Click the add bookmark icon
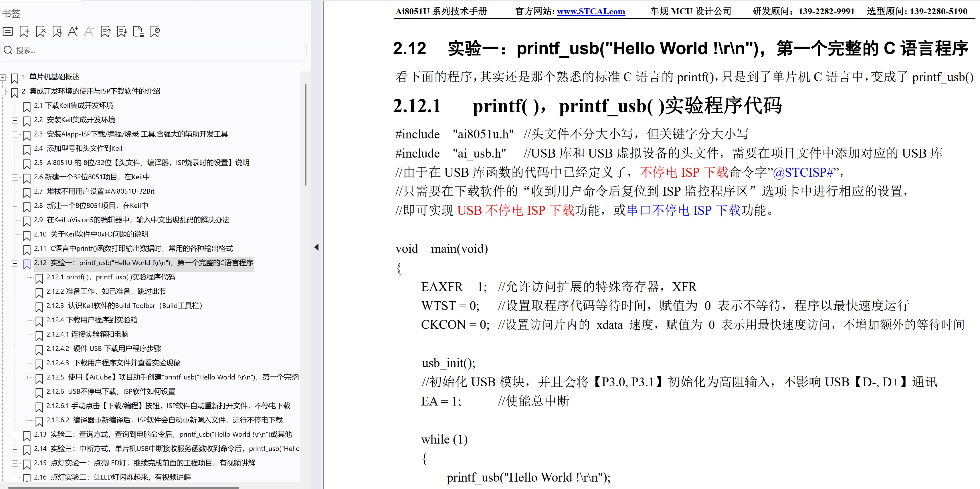 (x=24, y=31)
